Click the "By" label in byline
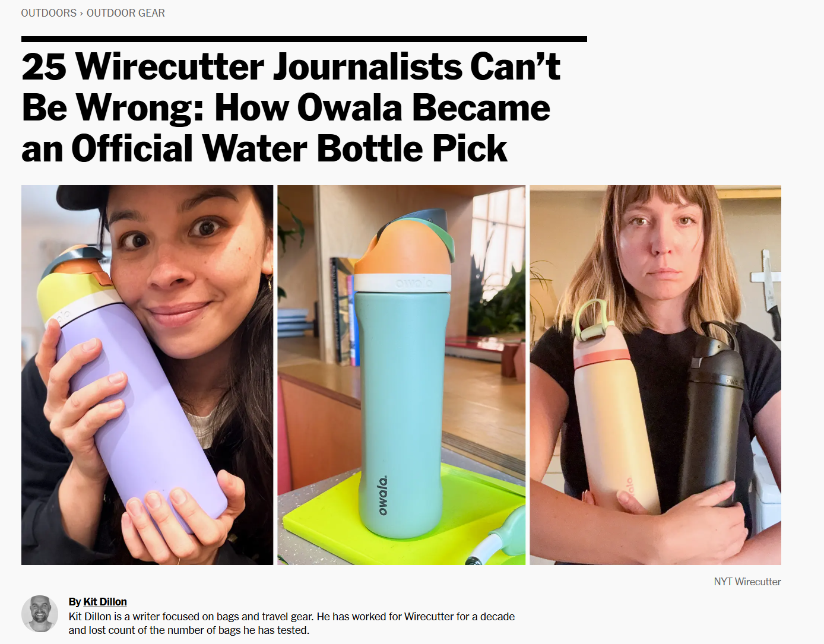The height and width of the screenshot is (644, 824). click(75, 602)
